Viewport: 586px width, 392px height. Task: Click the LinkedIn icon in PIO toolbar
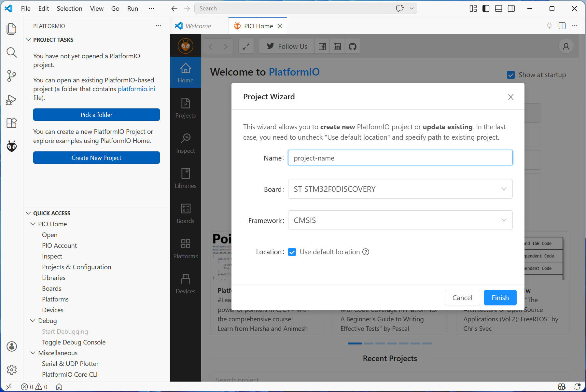[x=337, y=47]
